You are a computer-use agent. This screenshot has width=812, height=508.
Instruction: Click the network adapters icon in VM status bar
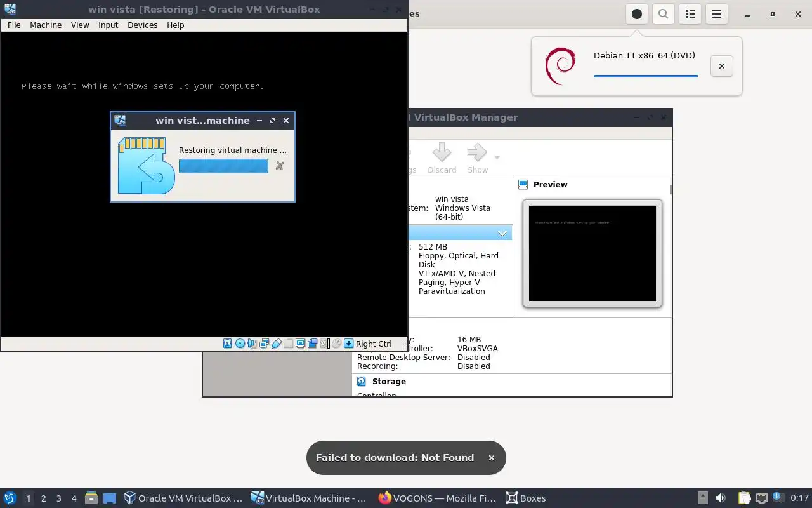[264, 344]
